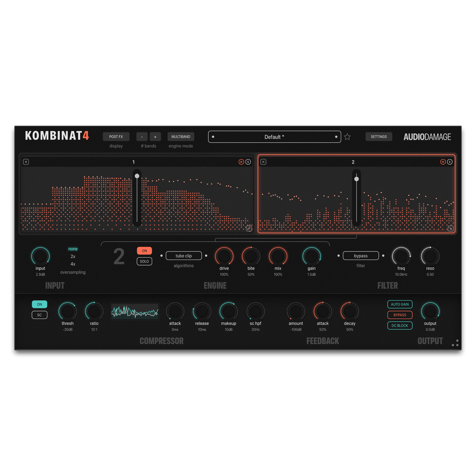
Task: Mute band 1 with the M icon
Action: [x=241, y=162]
